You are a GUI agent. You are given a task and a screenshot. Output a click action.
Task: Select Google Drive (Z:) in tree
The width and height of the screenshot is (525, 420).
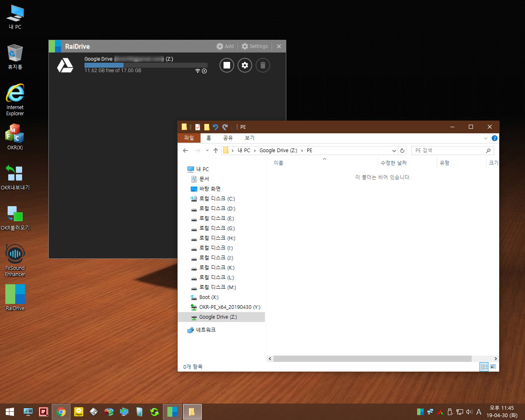(221, 317)
